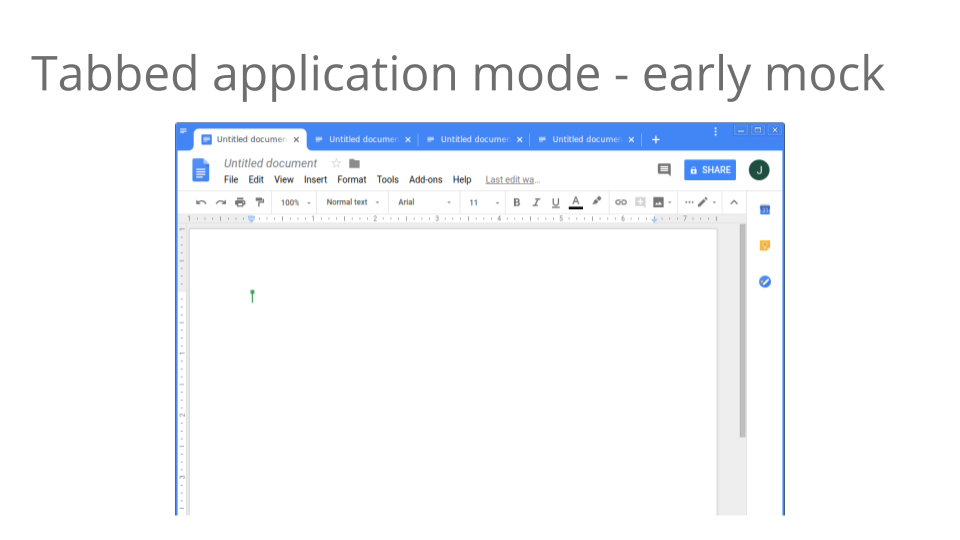Image resolution: width=960 pixels, height=540 pixels.
Task: Open the Insert menu
Action: click(315, 179)
